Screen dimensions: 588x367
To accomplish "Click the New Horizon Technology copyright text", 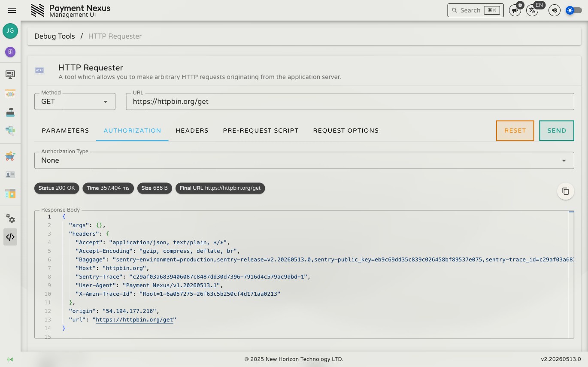I will pyautogui.click(x=294, y=359).
